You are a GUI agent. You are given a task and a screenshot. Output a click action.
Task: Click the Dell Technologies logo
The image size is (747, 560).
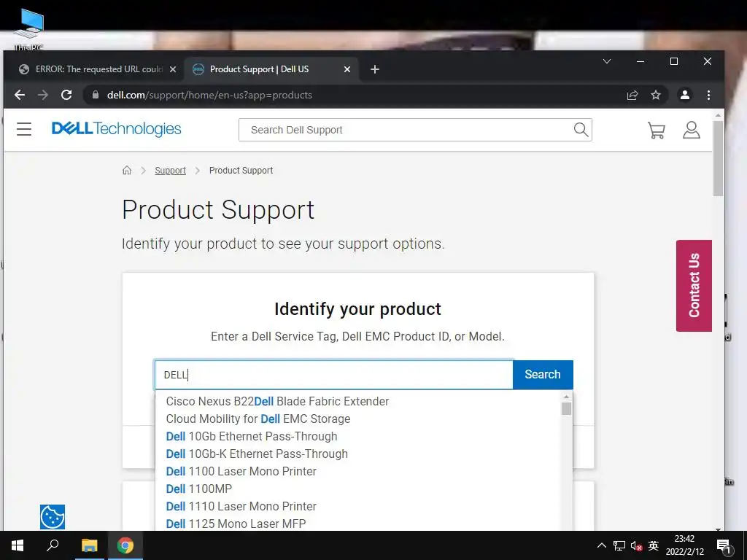click(x=116, y=128)
